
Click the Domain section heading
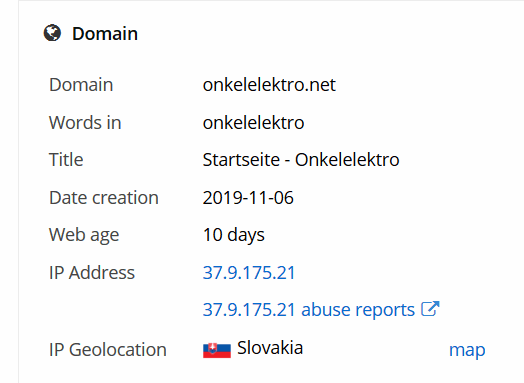105,33
